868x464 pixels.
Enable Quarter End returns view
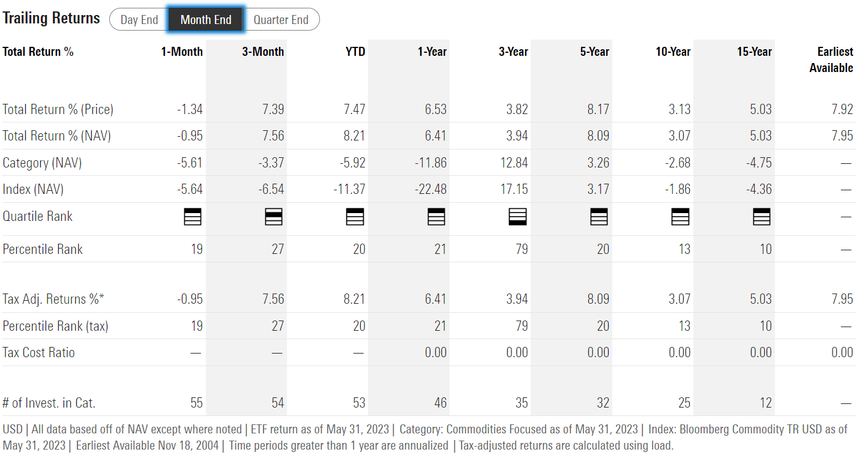click(x=282, y=19)
